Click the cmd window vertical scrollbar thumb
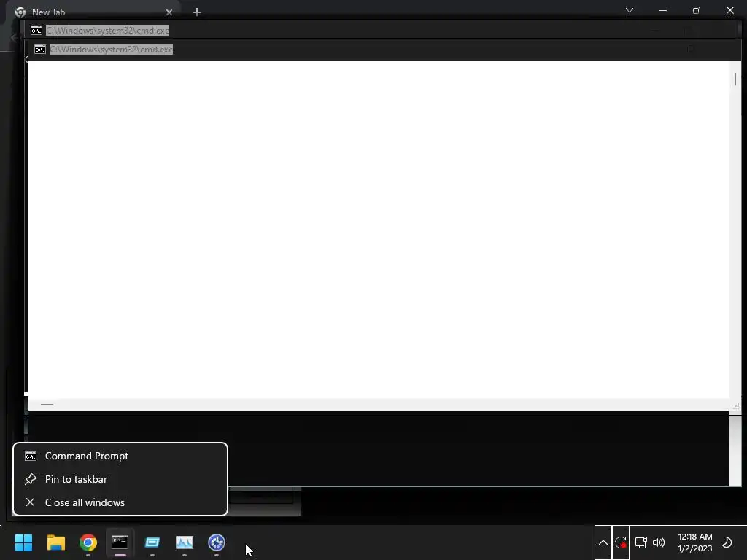Screen dimensions: 747x560 pos(735,79)
